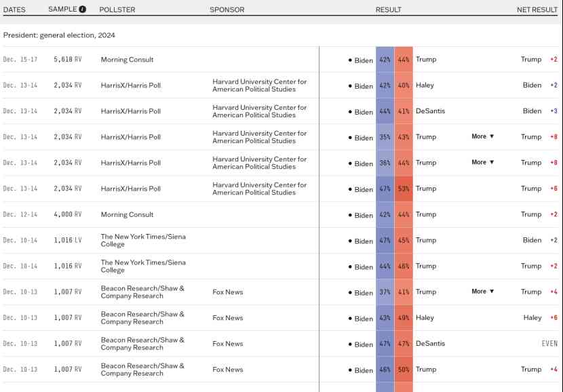Open HarrisX/Harris Poll in the Biden vs. Haley row

tap(131, 85)
